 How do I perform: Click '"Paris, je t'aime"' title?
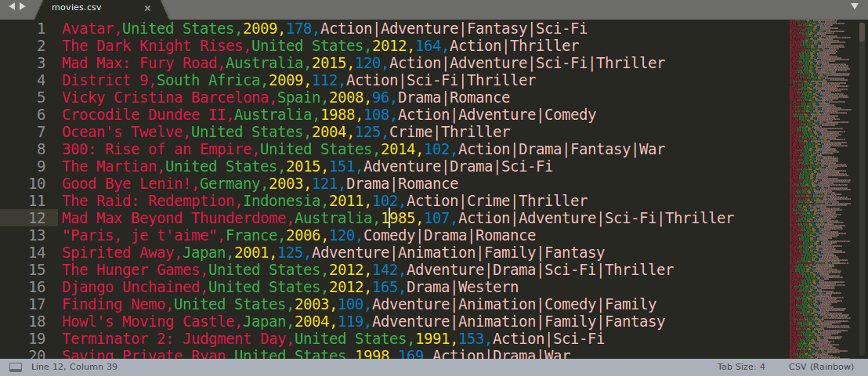click(x=139, y=235)
